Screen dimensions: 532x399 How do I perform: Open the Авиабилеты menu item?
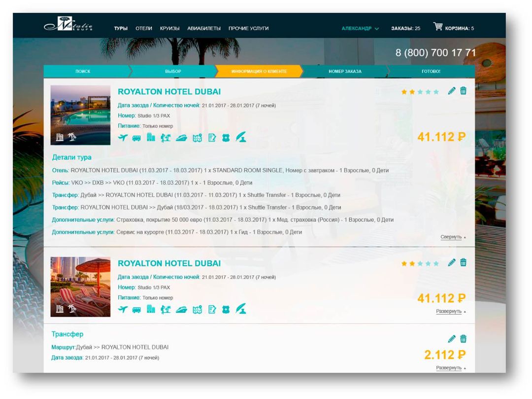point(204,29)
